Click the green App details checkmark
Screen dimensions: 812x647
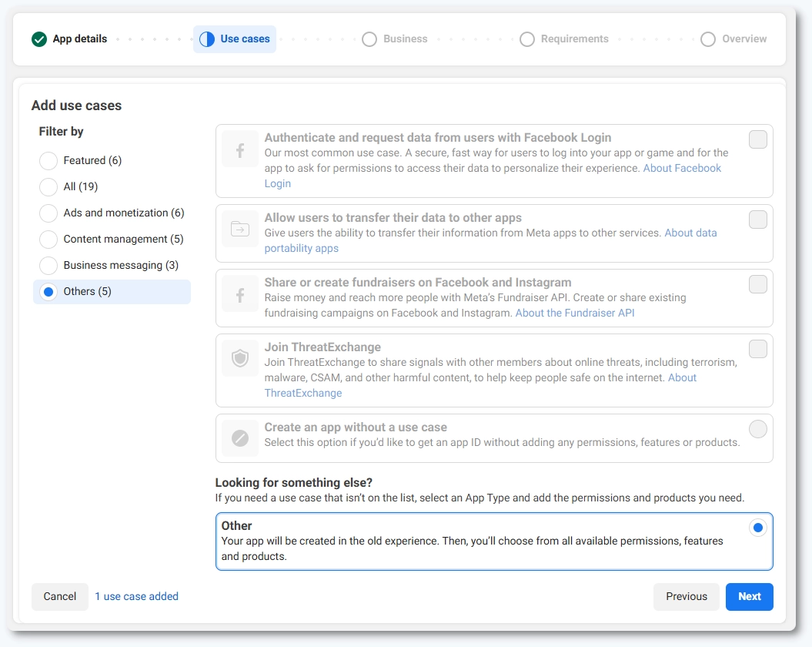pyautogui.click(x=38, y=39)
